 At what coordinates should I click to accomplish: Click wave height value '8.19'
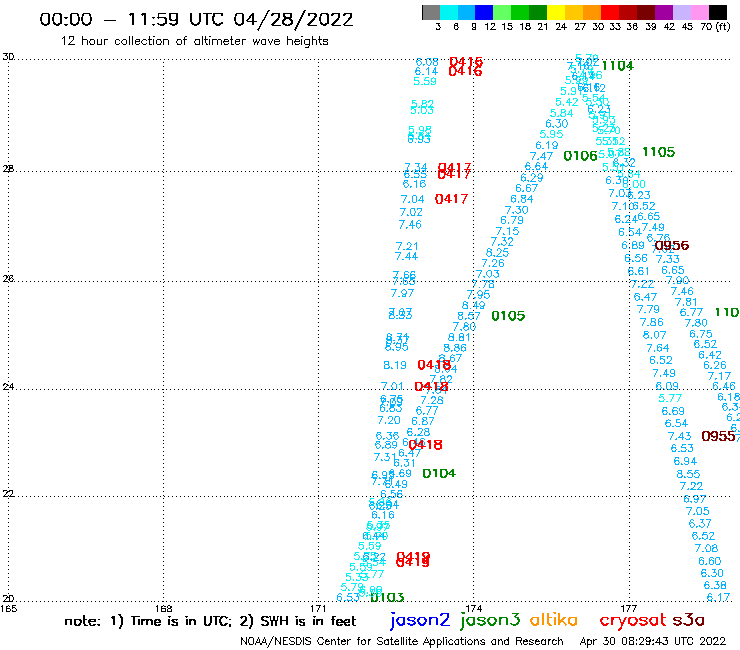coord(395,365)
